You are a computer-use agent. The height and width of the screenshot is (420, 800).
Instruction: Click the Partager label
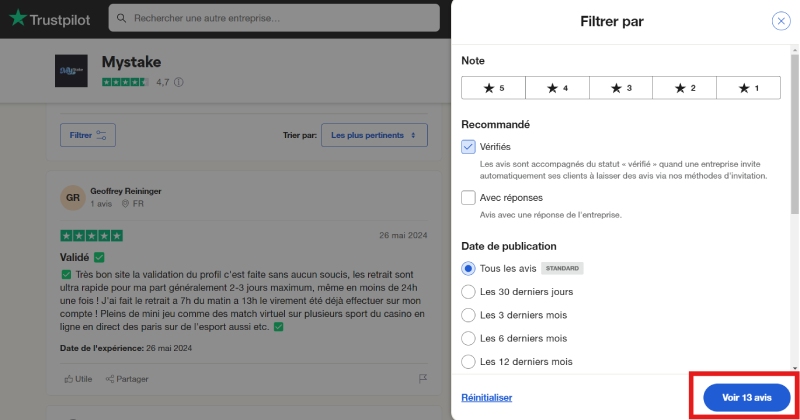coord(132,379)
